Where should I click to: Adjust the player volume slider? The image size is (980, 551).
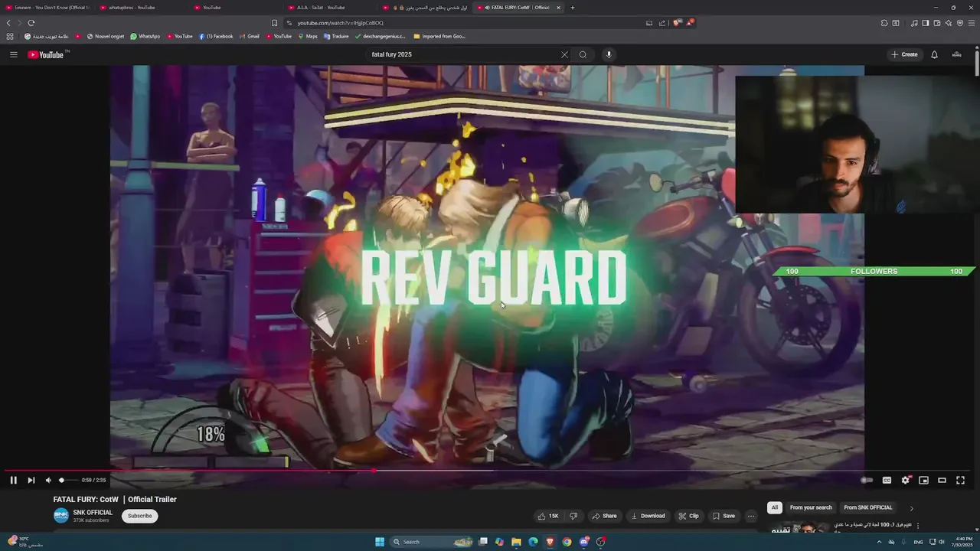click(67, 480)
